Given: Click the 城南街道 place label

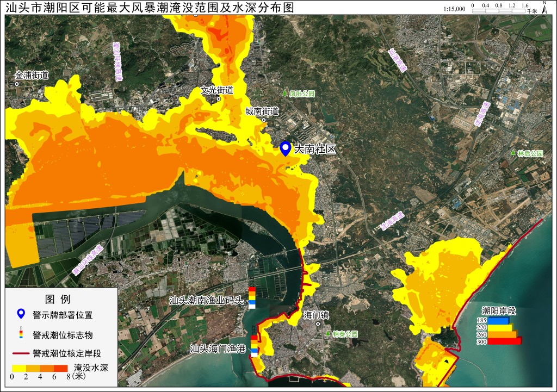Looking at the screenshot, I should pos(262,111).
